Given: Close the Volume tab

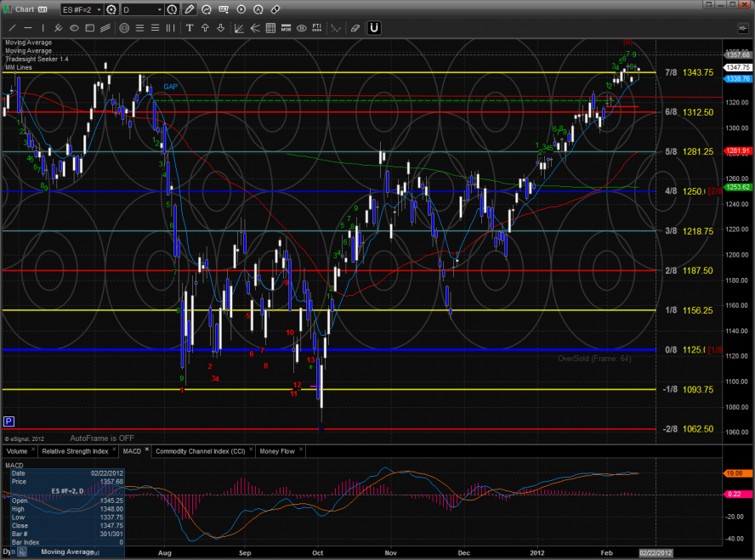Looking at the screenshot, I should coord(33,450).
